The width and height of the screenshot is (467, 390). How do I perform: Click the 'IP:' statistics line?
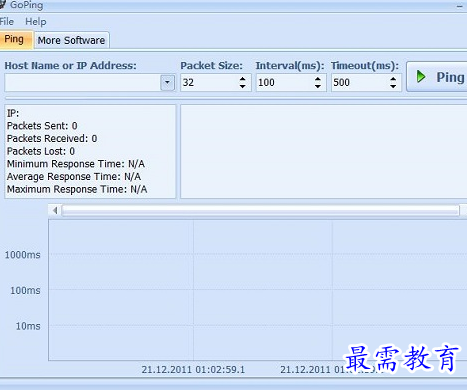pos(13,113)
